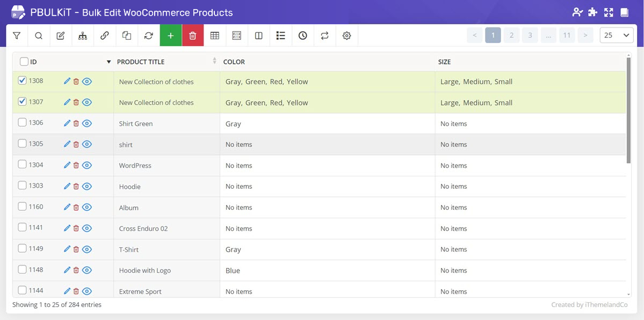
Task: Open the filter form funnel icon
Action: tap(17, 35)
